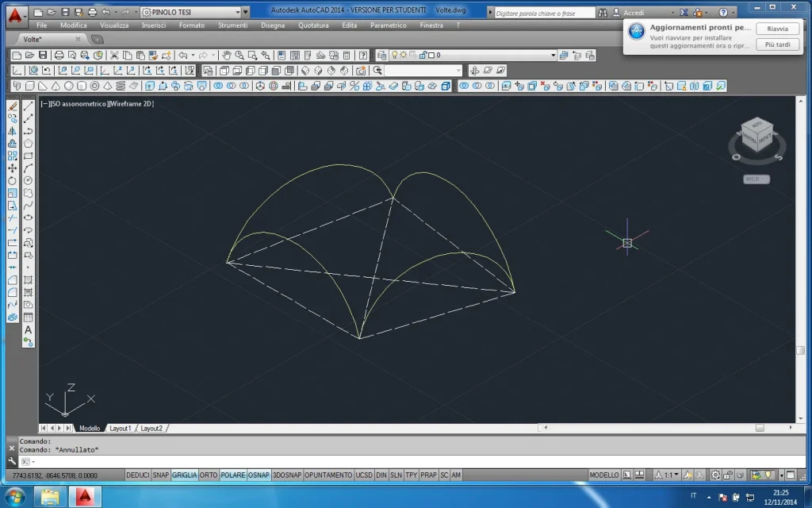Toggle ORTO mode in status bar
This screenshot has height=508, width=812.
[209, 475]
